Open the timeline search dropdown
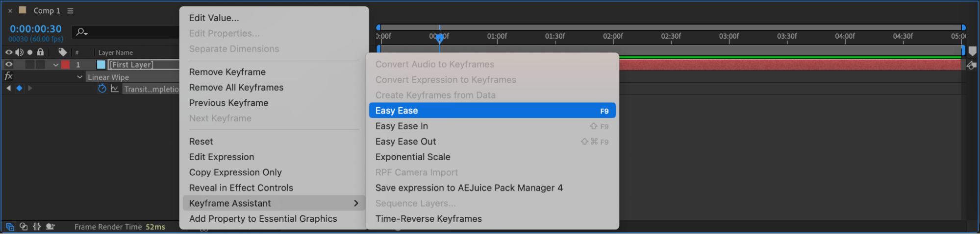Viewport: 980px width, 234px height. pyautogui.click(x=82, y=32)
